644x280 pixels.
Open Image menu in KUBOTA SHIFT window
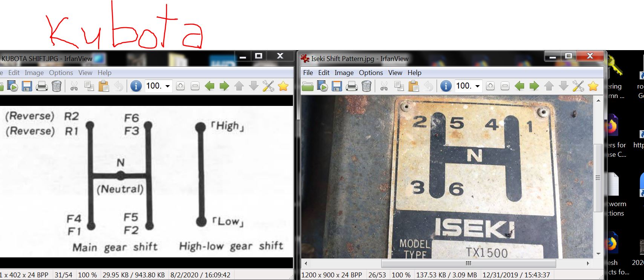tap(34, 73)
